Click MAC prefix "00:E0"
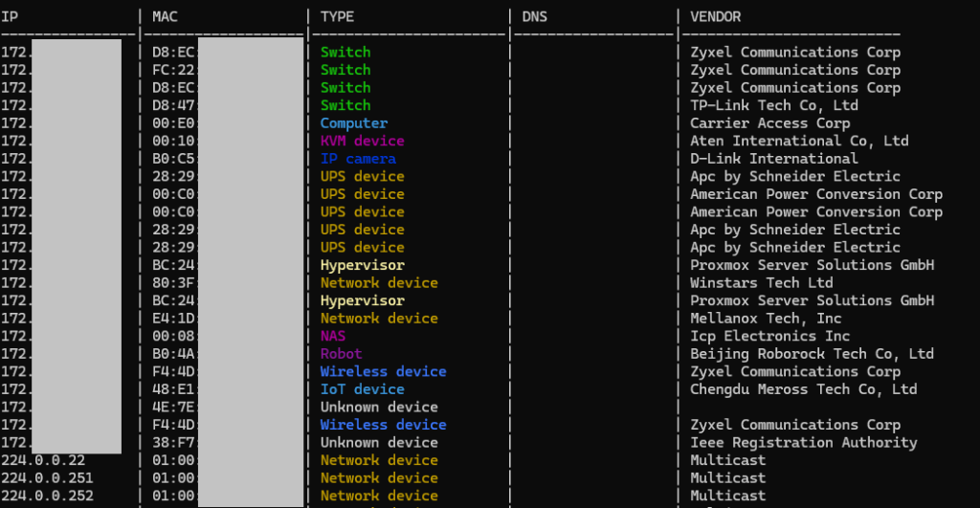Image resolution: width=980 pixels, height=508 pixels. pos(174,123)
